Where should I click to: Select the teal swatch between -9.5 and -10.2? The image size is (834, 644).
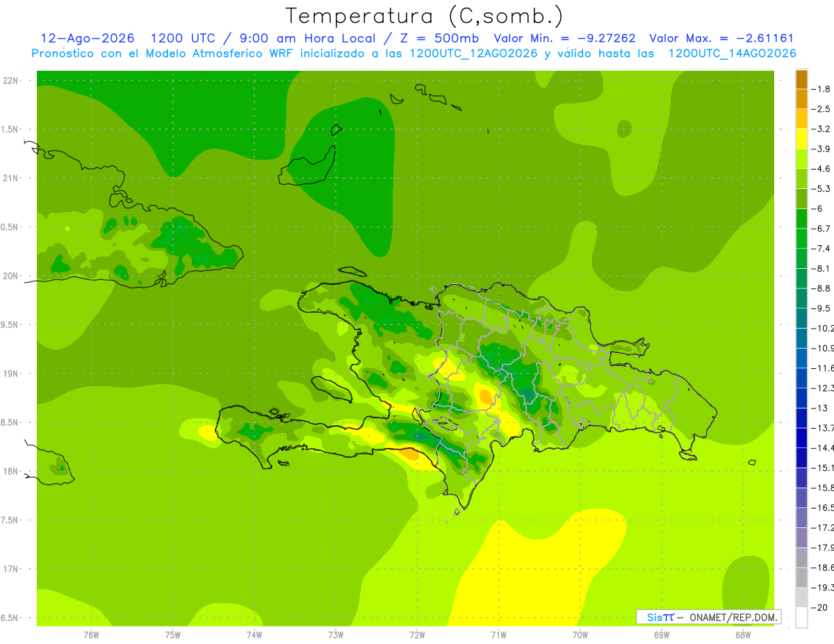[801, 319]
